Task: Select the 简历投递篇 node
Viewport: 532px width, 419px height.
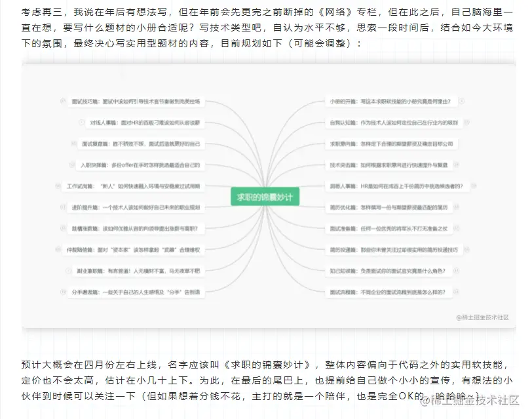Action: pos(394,250)
